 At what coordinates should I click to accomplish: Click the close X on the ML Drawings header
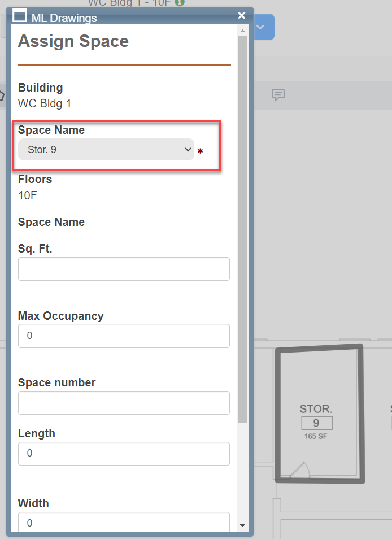[x=241, y=15]
